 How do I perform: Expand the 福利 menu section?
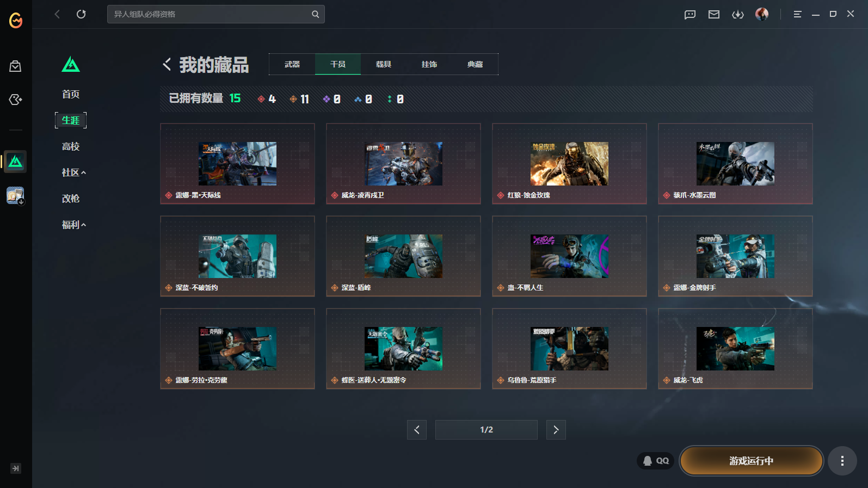tap(74, 225)
